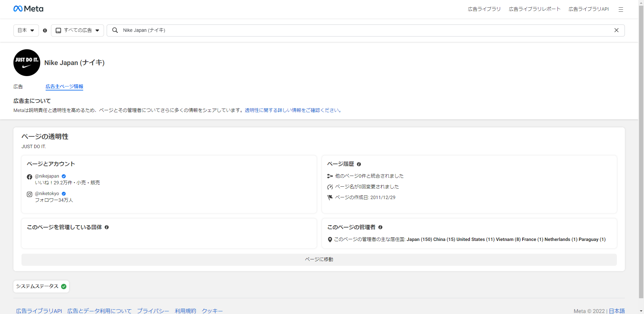Clear the search field with X icon
This screenshot has width=644, height=314.
[x=616, y=30]
